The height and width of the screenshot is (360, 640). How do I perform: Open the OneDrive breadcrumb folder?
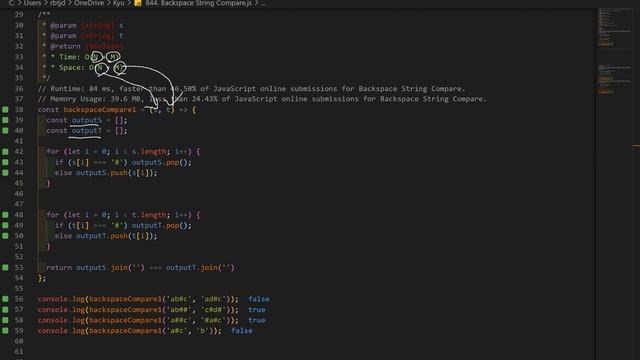click(x=89, y=3)
